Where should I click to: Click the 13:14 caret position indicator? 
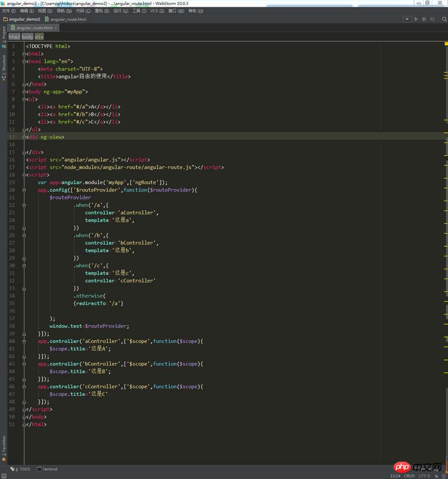point(395,476)
